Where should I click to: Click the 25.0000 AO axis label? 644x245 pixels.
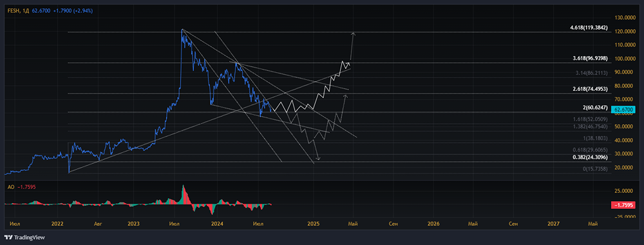click(x=623, y=191)
